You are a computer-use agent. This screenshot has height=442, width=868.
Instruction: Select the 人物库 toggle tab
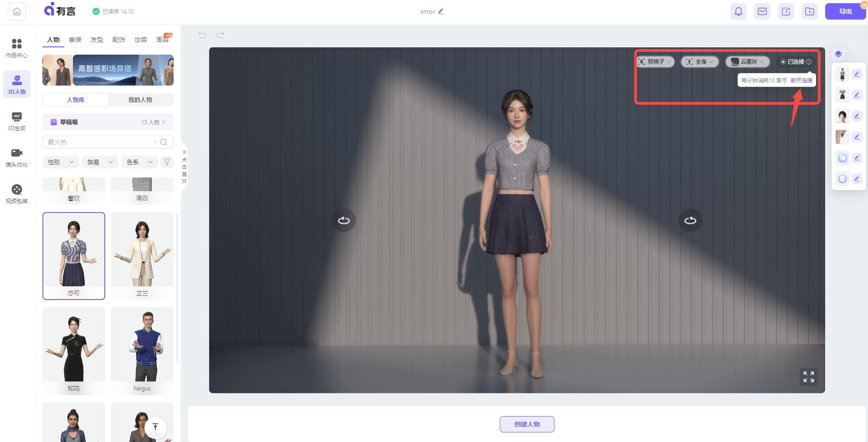coord(76,100)
